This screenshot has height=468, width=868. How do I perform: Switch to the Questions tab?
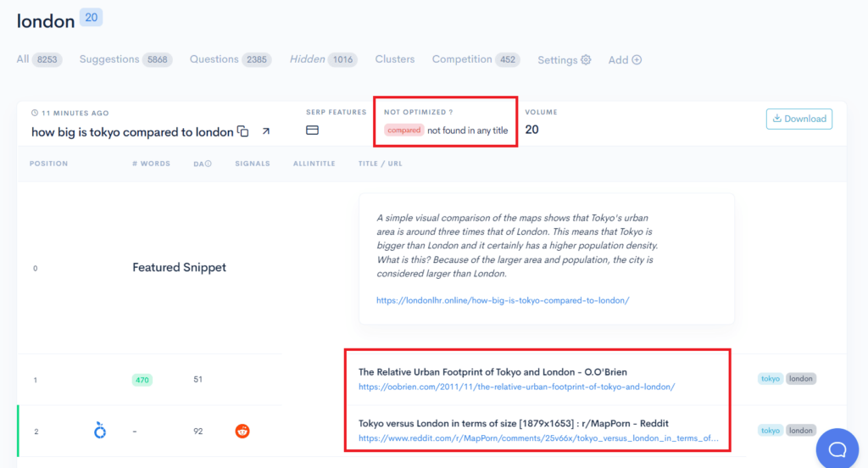pos(214,59)
